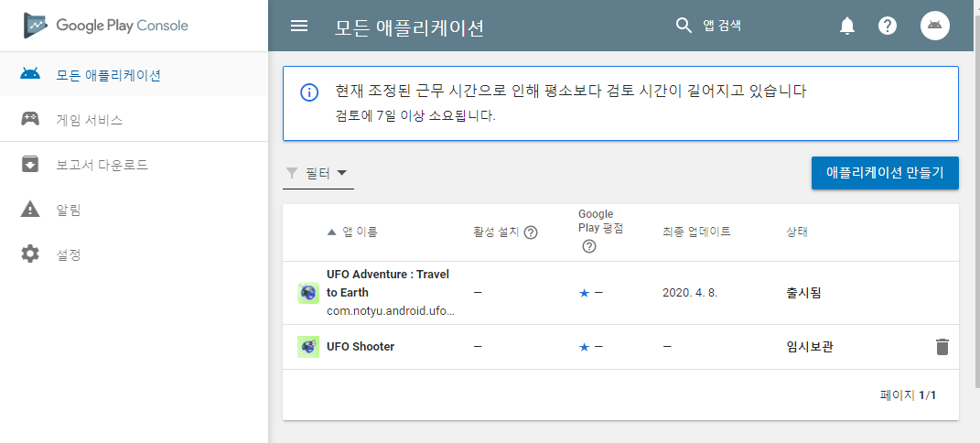Click the UFO Shooter app icon
Image resolution: width=980 pixels, height=443 pixels.
[x=308, y=346]
